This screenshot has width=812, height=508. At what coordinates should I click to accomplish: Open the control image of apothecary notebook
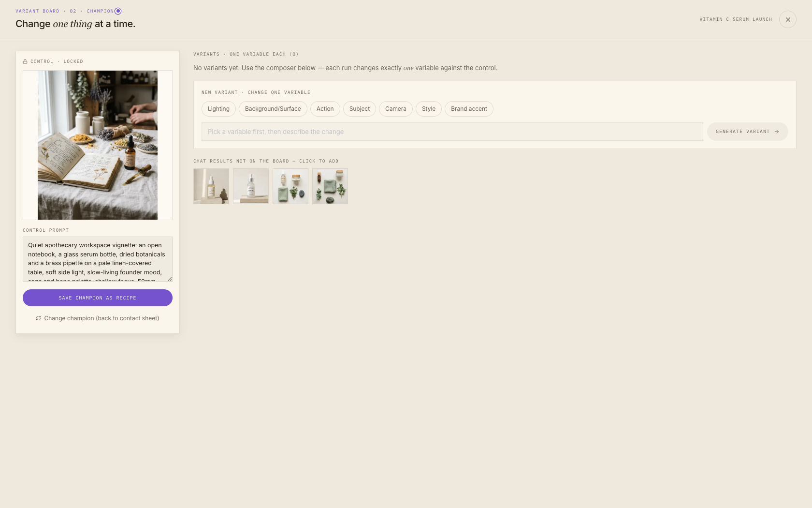click(98, 145)
